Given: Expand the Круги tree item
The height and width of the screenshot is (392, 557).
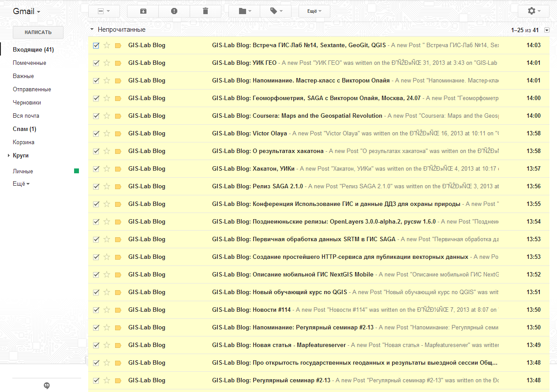Looking at the screenshot, I should coord(9,156).
